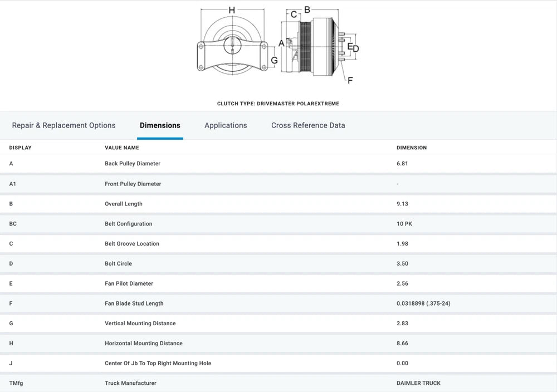The image size is (557, 392).
Task: Select the Dimensions tab
Action: 160,125
